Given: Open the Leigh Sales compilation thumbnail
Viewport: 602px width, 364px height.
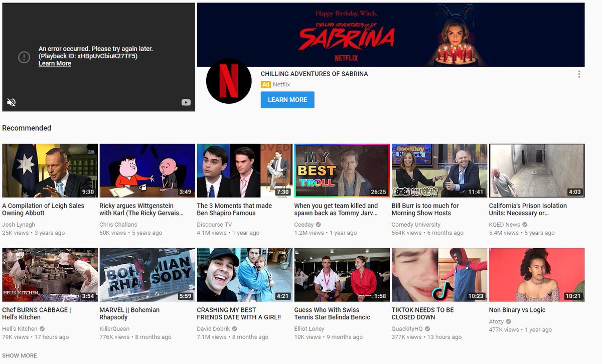Looking at the screenshot, I should click(50, 170).
